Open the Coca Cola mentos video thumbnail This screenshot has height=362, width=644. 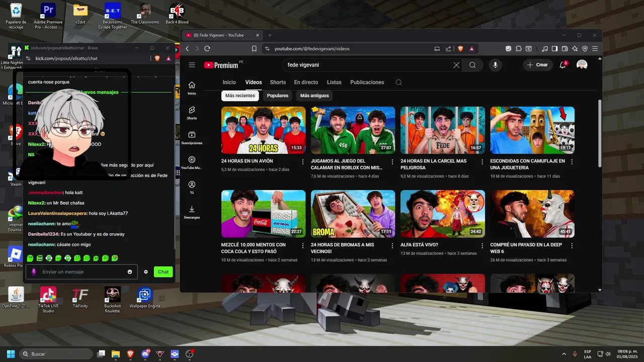coord(263,214)
